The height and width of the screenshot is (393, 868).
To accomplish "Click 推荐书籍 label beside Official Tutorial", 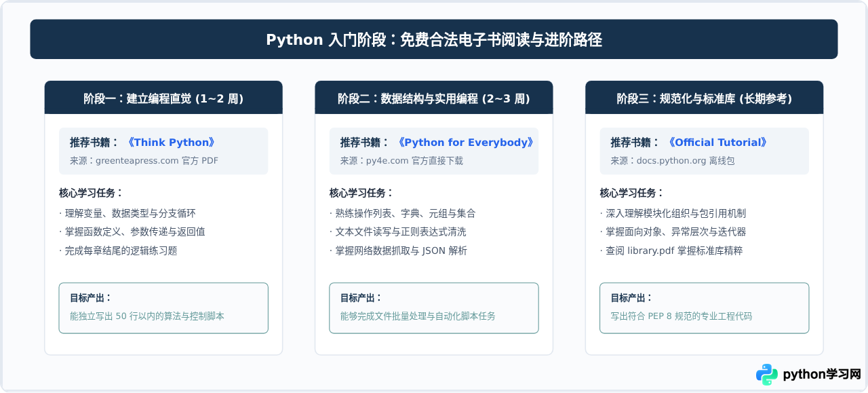I will (x=636, y=143).
